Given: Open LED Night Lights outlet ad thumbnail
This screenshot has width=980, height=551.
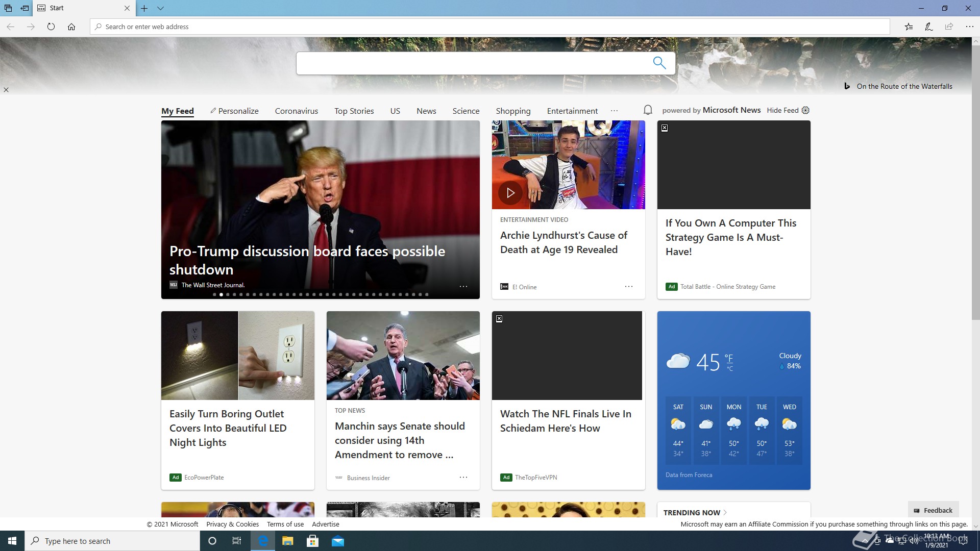Looking at the screenshot, I should point(238,356).
